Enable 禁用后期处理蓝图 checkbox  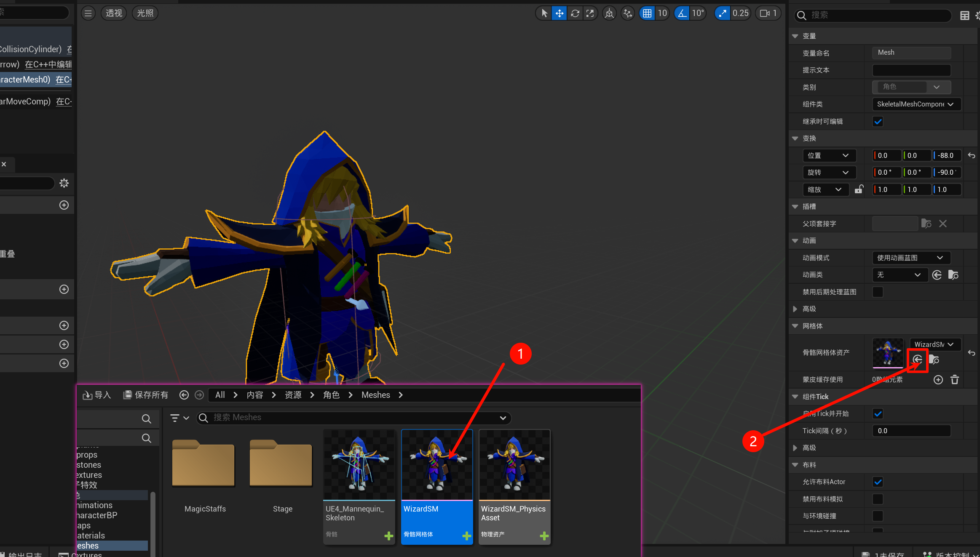pyautogui.click(x=878, y=292)
